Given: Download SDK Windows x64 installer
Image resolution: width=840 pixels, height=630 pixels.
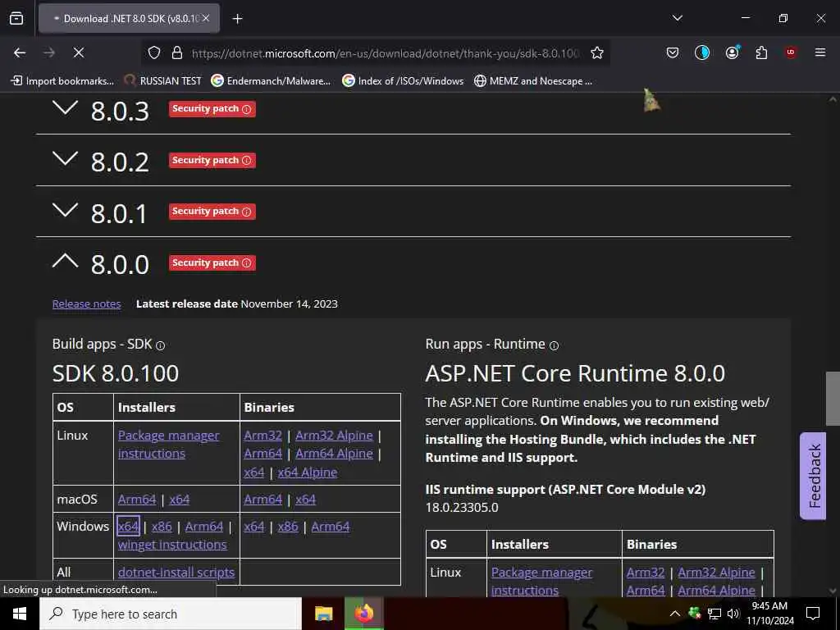Looking at the screenshot, I should click(x=128, y=527).
